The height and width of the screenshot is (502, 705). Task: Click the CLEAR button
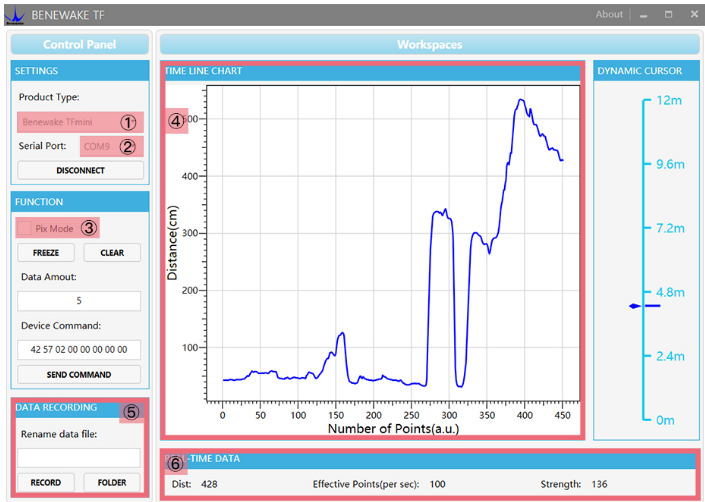[x=112, y=253]
